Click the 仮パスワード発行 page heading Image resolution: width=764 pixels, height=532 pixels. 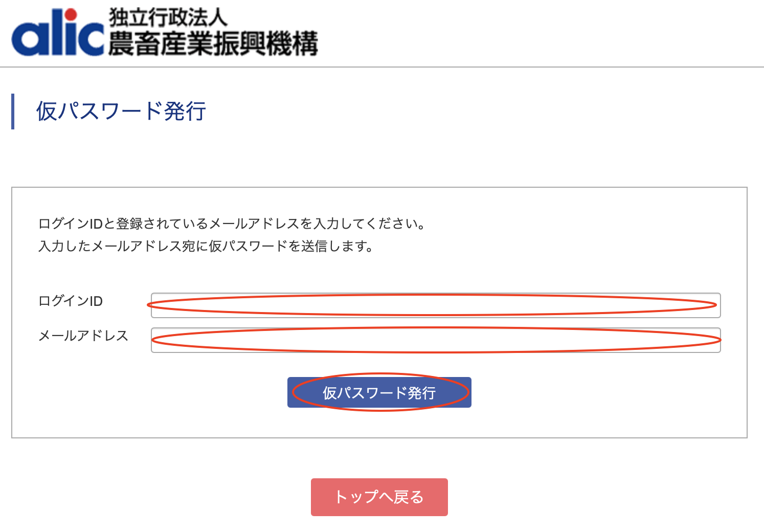121,111
